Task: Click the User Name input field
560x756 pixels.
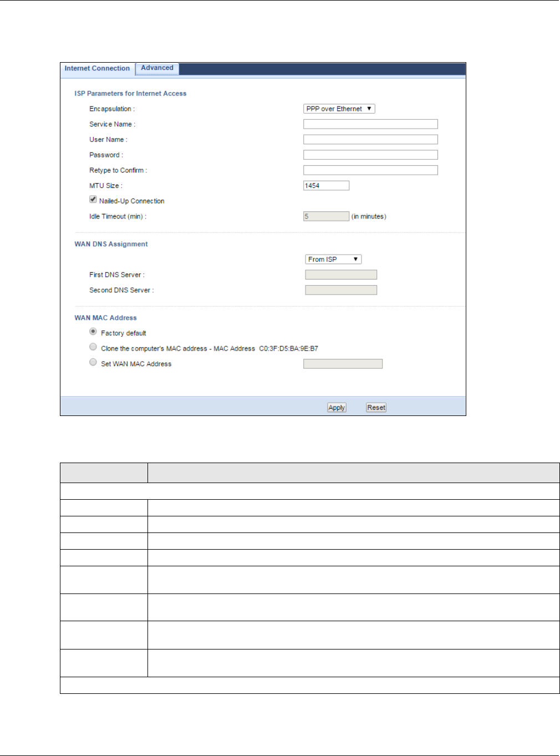Action: click(370, 140)
